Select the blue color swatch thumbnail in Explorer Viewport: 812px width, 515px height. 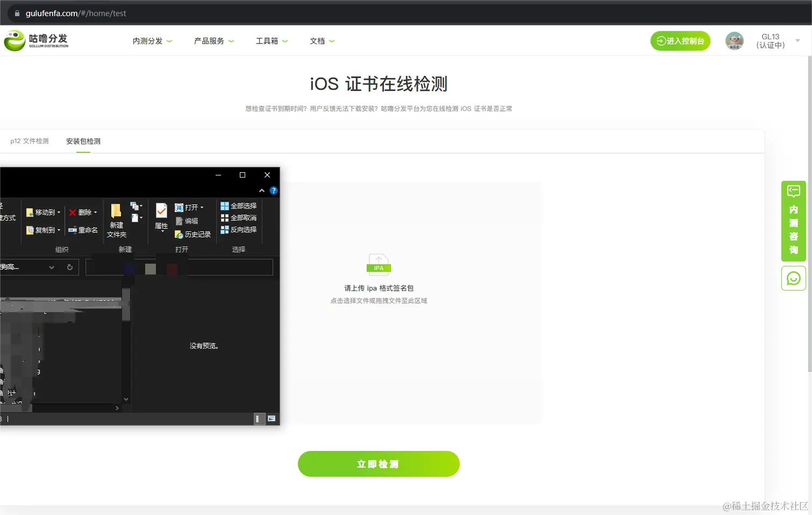coord(129,267)
